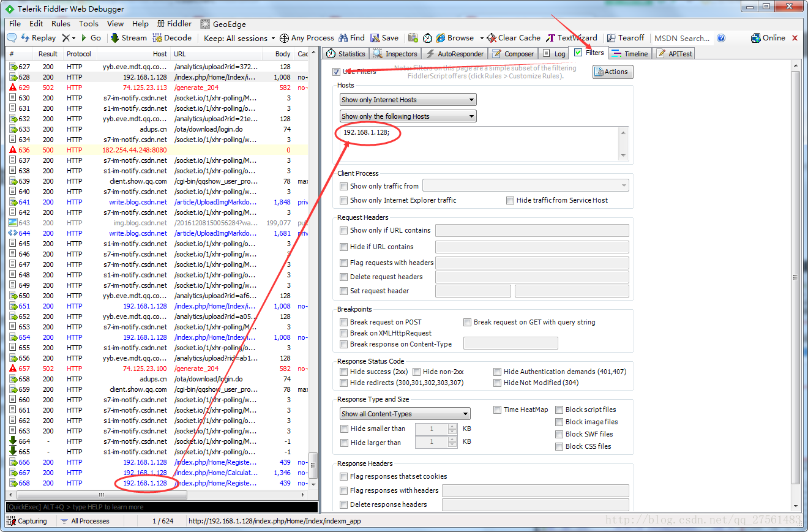This screenshot has height=532, width=808.
Task: Click the Browse toolbar button
Action: click(x=455, y=38)
